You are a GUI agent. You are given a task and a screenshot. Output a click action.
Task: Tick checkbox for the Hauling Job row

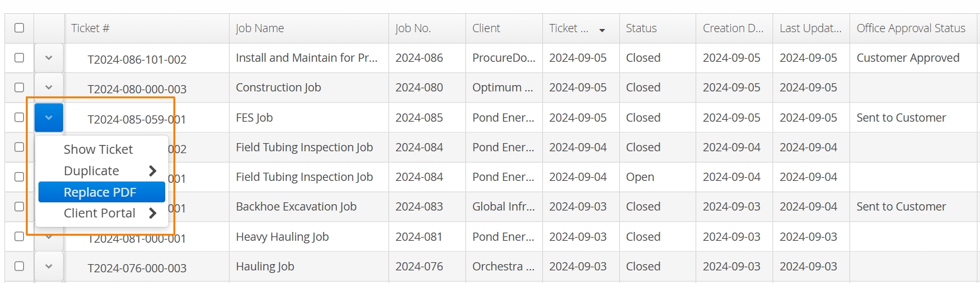[x=19, y=266]
